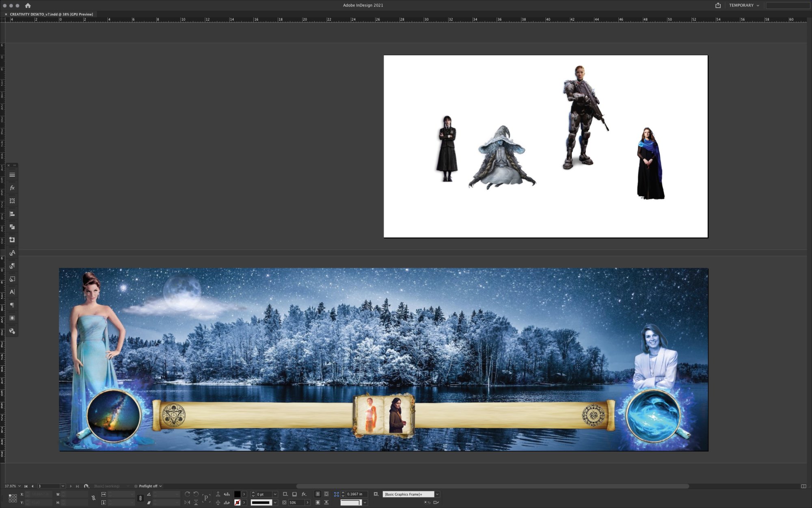Select the CREATIVITY DESKTO_v7.indd document tab
Screen dimensions: 812x508
[52, 14]
